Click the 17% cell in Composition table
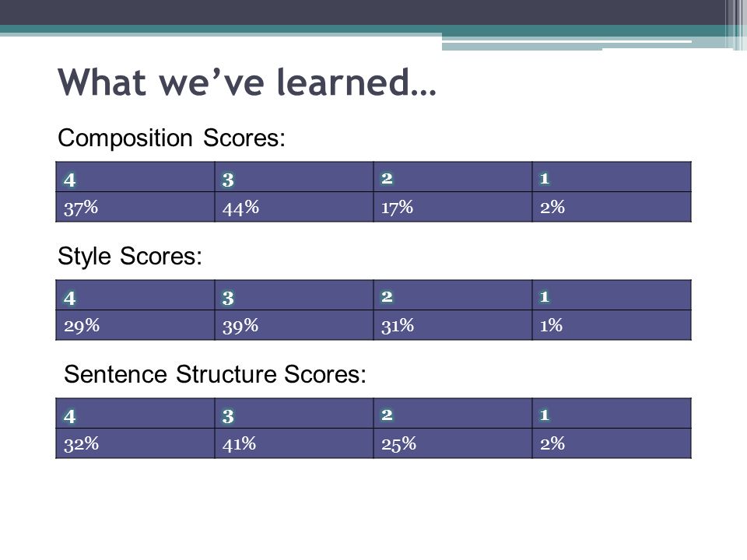Screen dimensions: 747x560 (453, 207)
